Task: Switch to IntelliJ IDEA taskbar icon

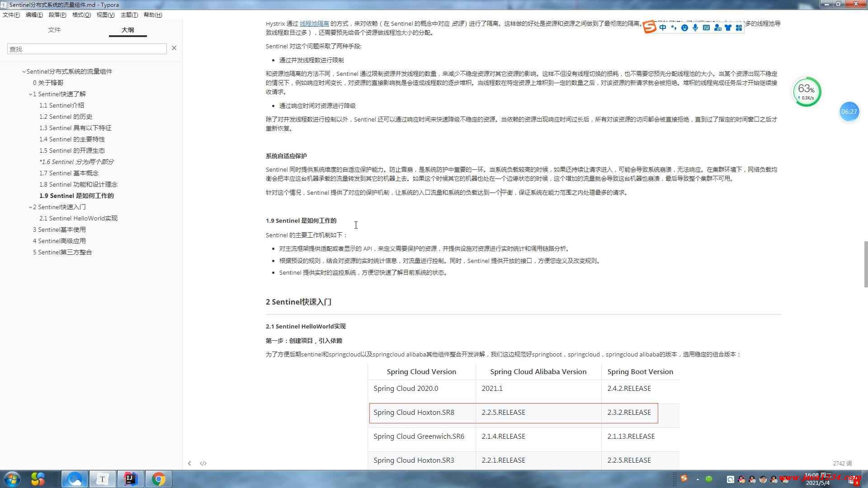Action: point(130,479)
